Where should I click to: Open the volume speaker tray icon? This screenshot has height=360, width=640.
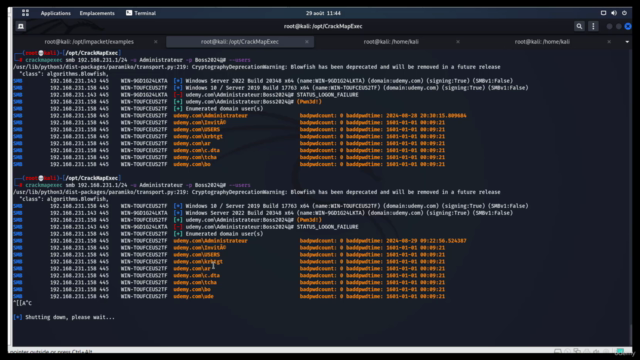(x=614, y=13)
